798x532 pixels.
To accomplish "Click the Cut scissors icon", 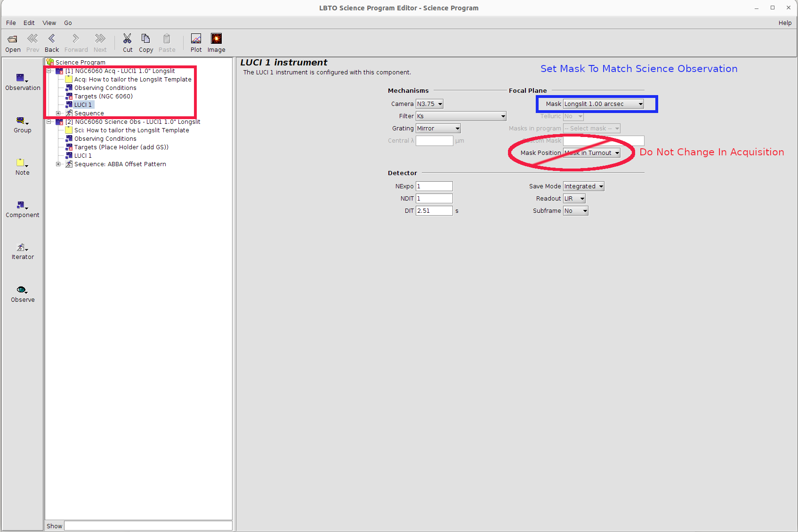I will click(127, 39).
